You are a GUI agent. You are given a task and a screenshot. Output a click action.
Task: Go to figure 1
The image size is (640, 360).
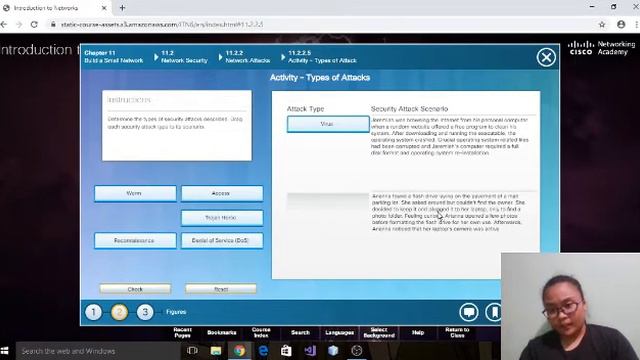[93, 312]
